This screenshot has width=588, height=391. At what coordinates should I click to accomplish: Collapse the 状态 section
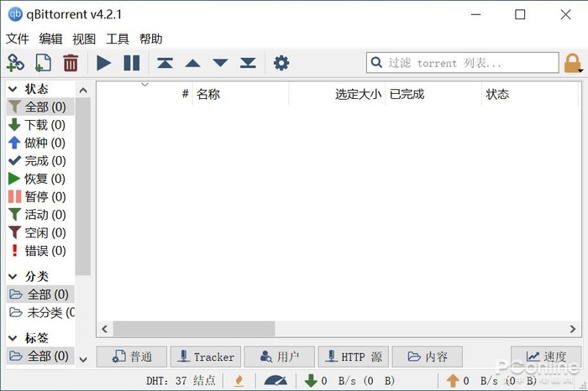click(13, 89)
